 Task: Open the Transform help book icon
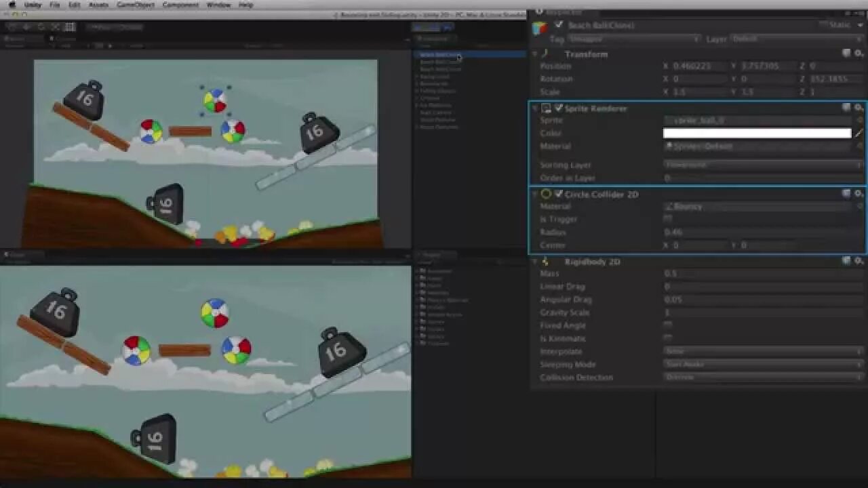click(x=846, y=54)
